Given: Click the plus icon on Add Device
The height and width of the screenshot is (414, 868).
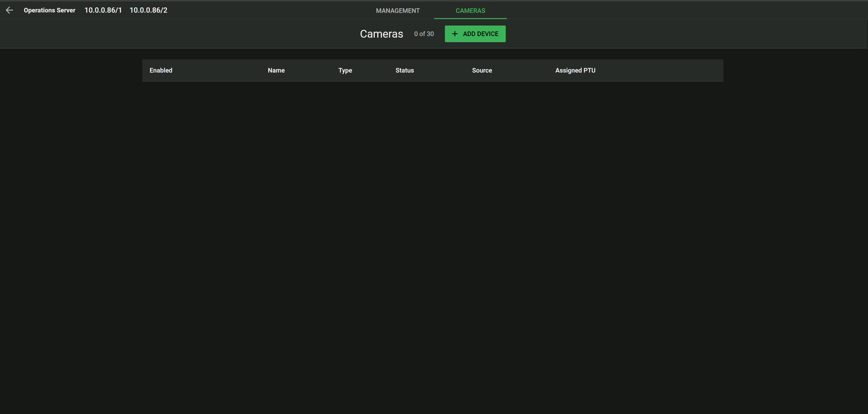Looking at the screenshot, I should pos(454,34).
